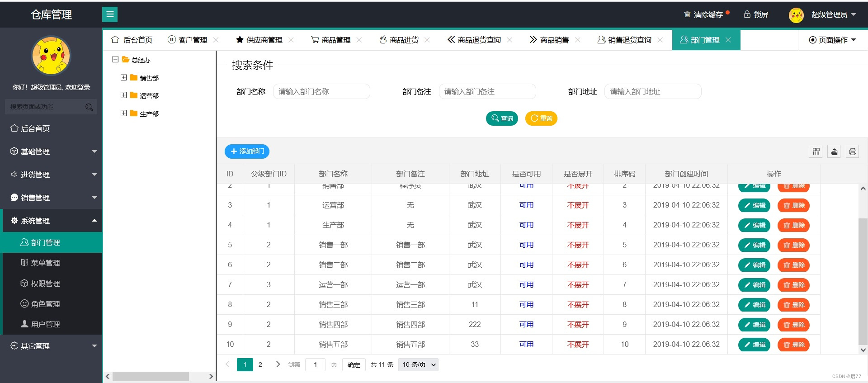Close the active 部门管理 tab

pos(728,40)
